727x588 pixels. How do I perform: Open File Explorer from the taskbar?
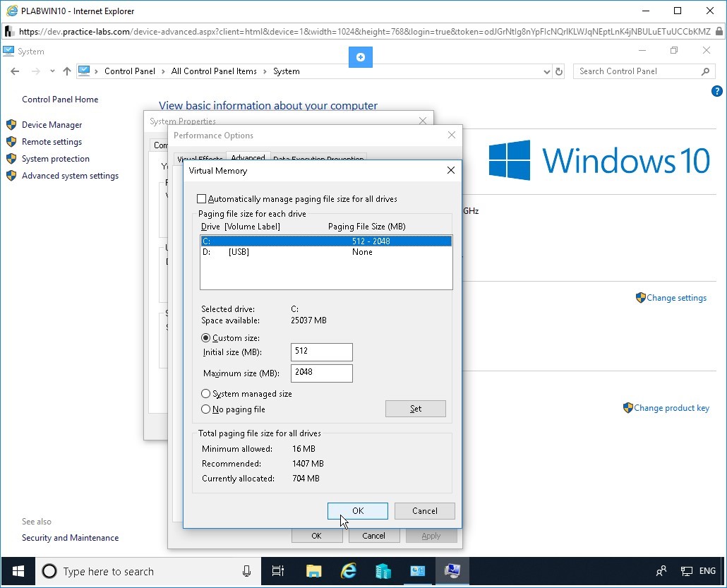(x=314, y=571)
